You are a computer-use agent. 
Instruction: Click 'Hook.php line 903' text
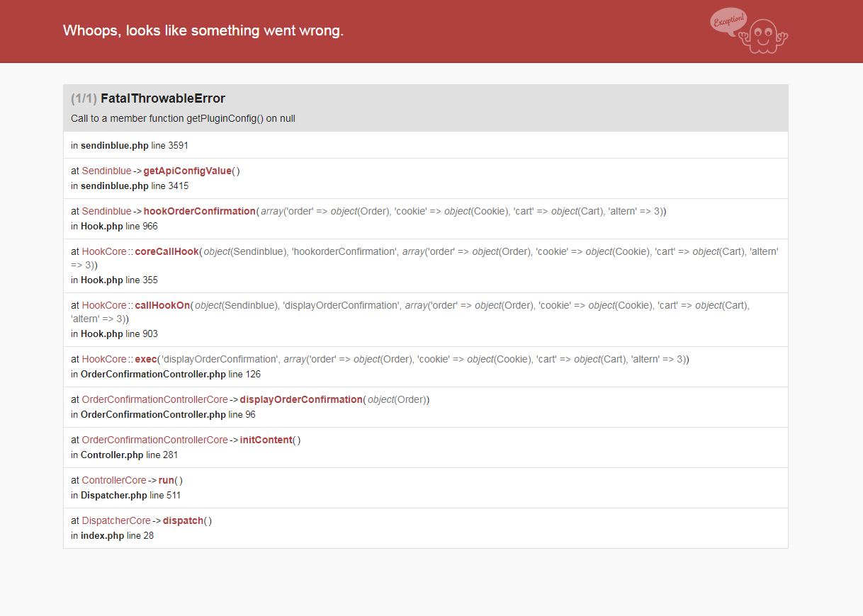point(119,334)
